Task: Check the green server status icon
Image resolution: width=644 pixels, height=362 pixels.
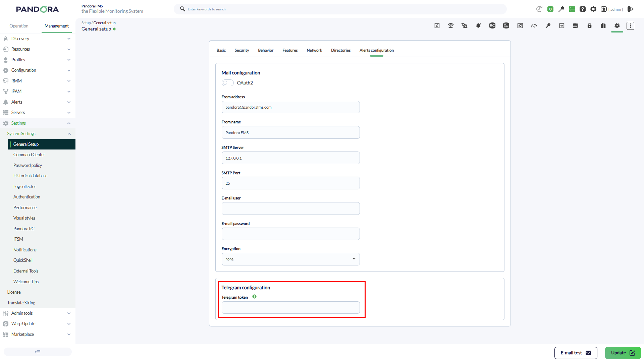Action: [x=572, y=9]
